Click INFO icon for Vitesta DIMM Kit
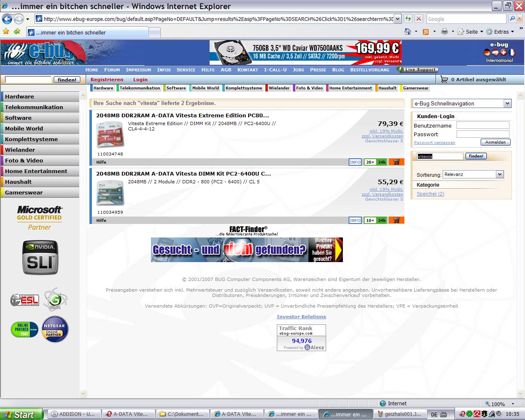The height and width of the screenshot is (420, 525). pyautogui.click(x=355, y=220)
